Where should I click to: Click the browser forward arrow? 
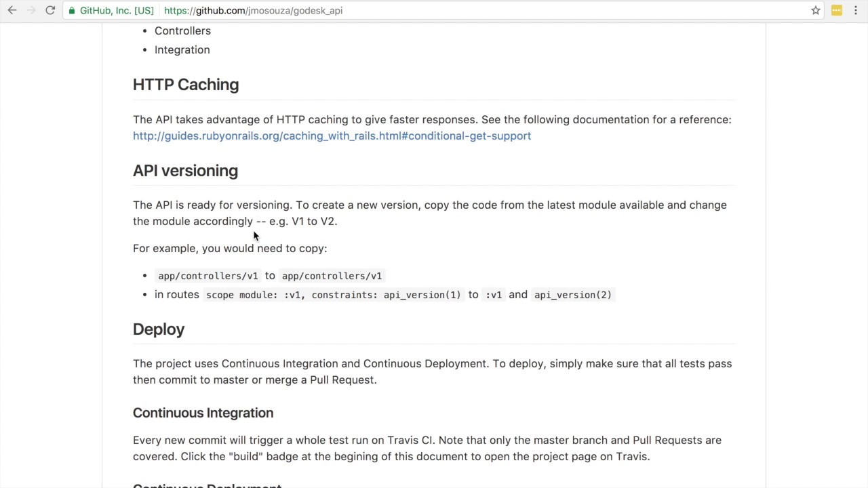[x=31, y=11]
